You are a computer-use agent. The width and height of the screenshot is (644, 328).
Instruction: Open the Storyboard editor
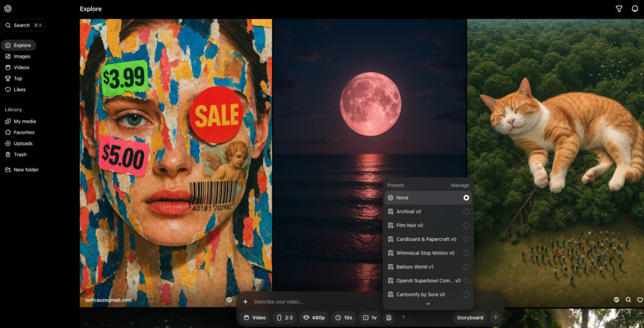(x=470, y=318)
